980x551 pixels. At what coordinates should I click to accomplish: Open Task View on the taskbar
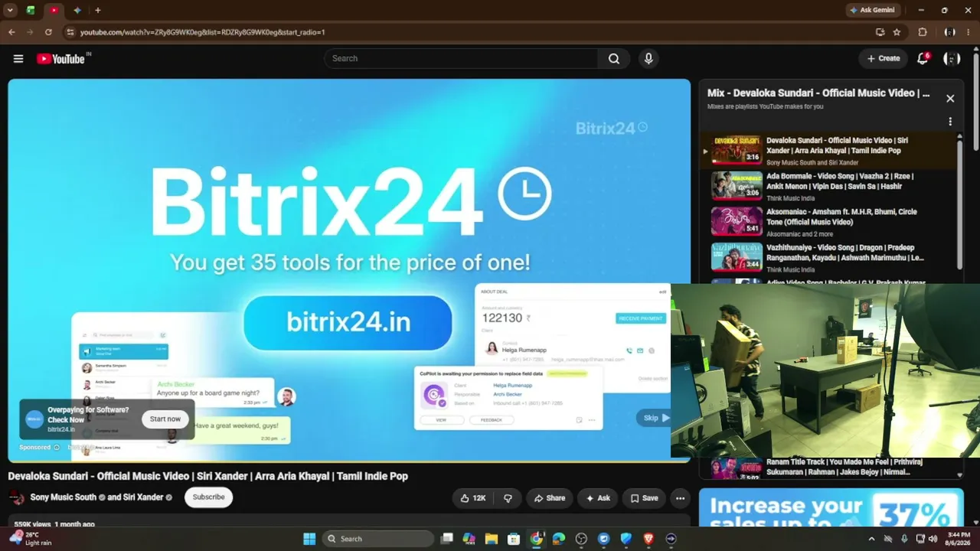(x=447, y=539)
